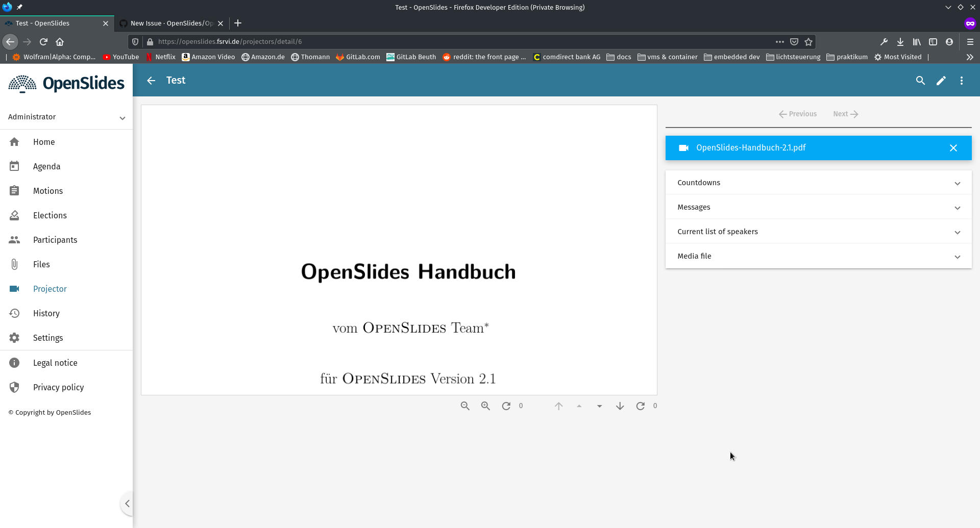Screen dimensions: 980x528
Task: Collapse the sidebar with the chevron handle
Action: click(127, 503)
